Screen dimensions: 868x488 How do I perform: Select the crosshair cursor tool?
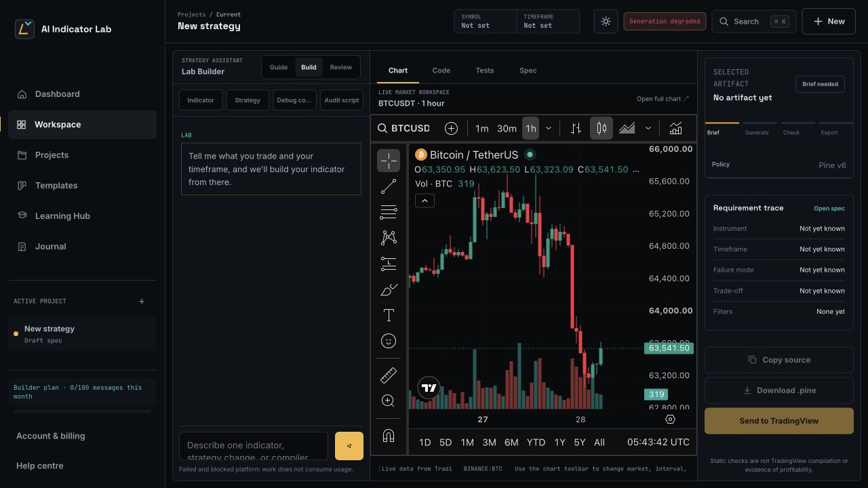(x=389, y=161)
